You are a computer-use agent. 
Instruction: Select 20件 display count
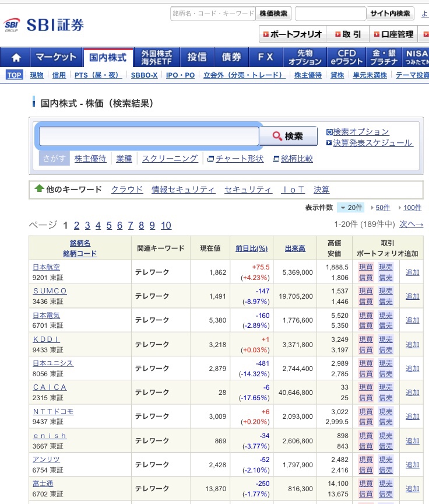pos(351,208)
